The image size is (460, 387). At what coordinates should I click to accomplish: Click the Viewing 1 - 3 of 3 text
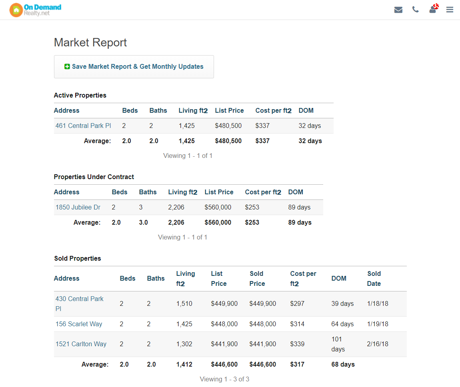(x=224, y=379)
